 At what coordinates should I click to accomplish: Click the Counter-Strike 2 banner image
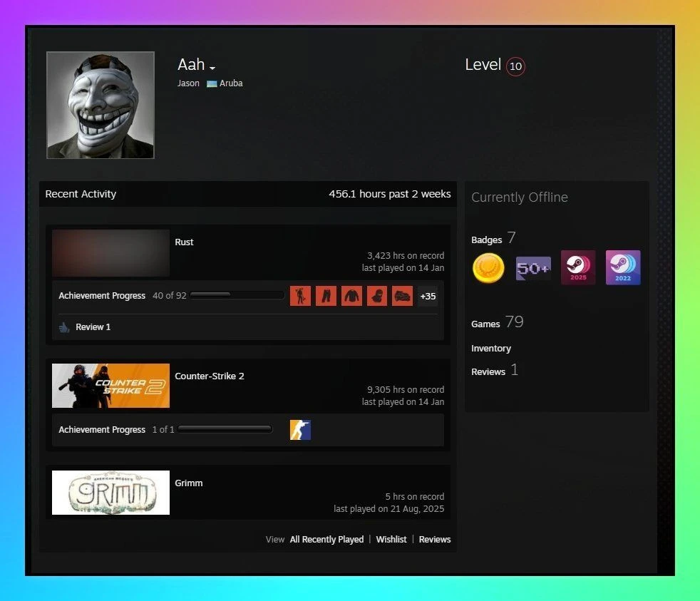[110, 386]
